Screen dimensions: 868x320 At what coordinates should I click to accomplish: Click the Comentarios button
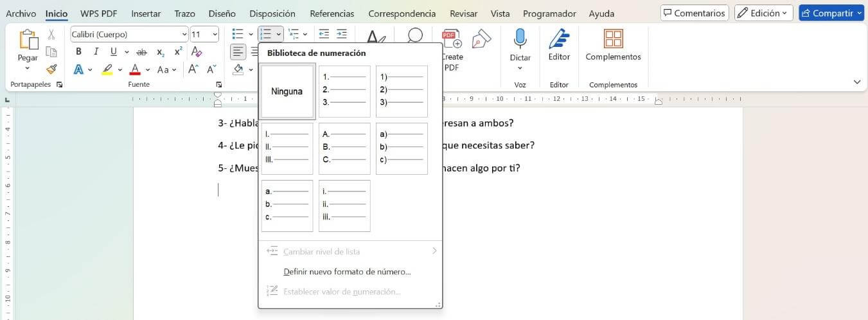tap(695, 13)
